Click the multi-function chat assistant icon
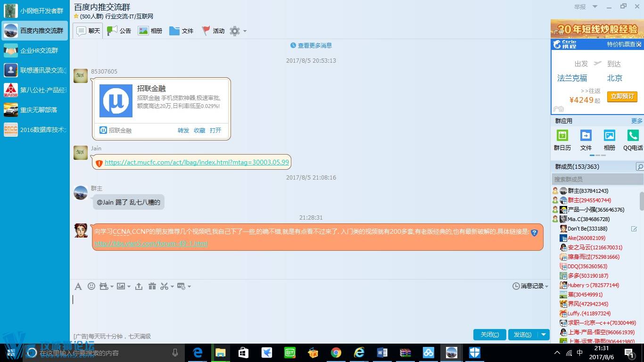644x362 pixels. [x=181, y=286]
